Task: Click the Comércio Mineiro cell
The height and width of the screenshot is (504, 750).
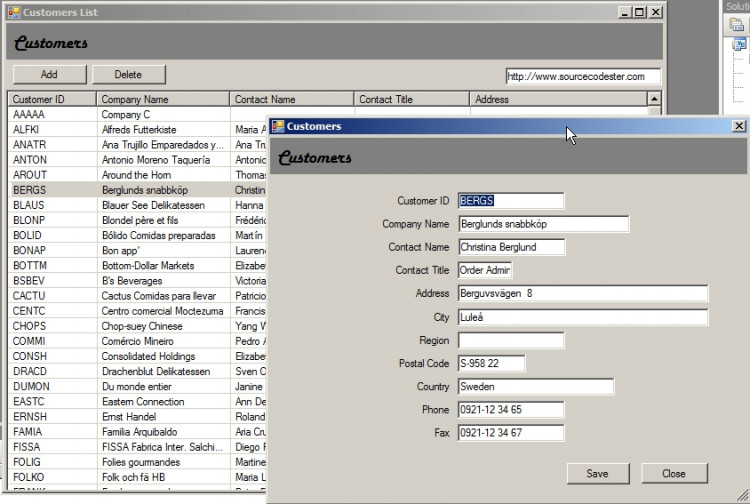Action: coord(164,341)
